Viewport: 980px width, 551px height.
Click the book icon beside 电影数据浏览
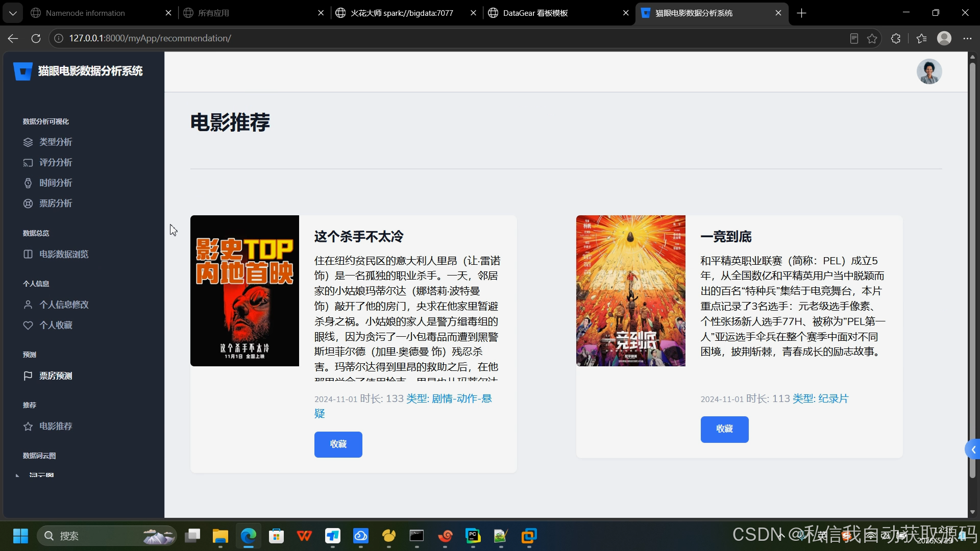(28, 254)
